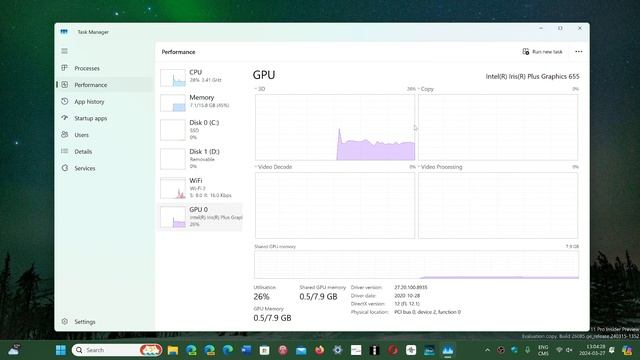Screen dimensions: 640x360
Task: Click the 3D usage graph
Action: pyautogui.click(x=335, y=127)
